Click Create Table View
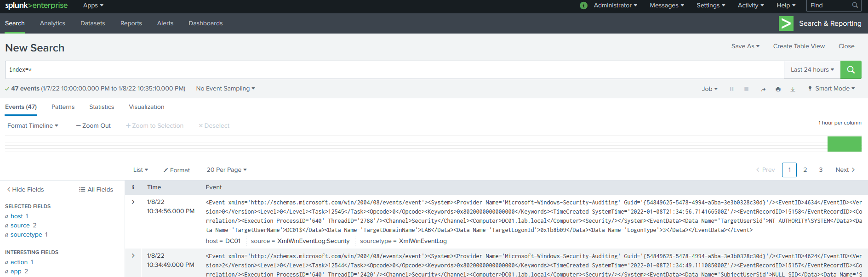This screenshot has width=868, height=277. (799, 46)
